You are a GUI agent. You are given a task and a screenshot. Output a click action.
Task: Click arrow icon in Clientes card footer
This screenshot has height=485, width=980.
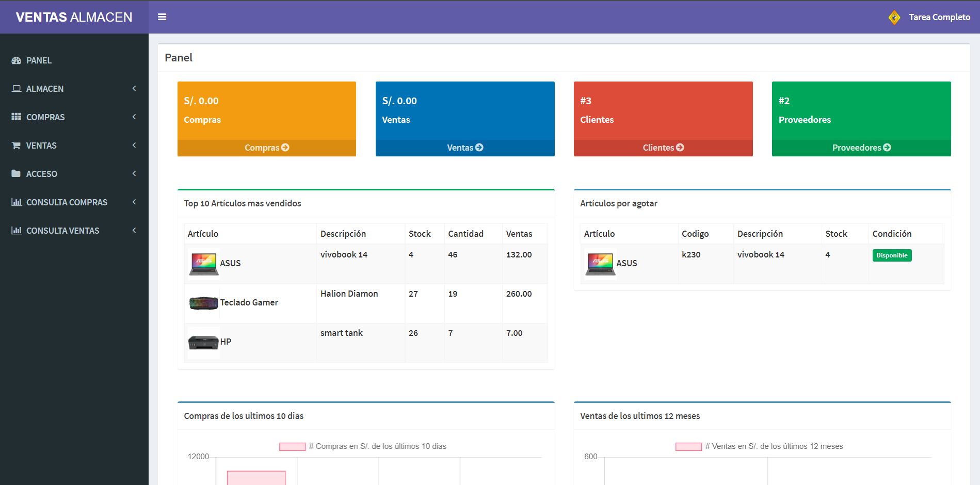tap(680, 148)
